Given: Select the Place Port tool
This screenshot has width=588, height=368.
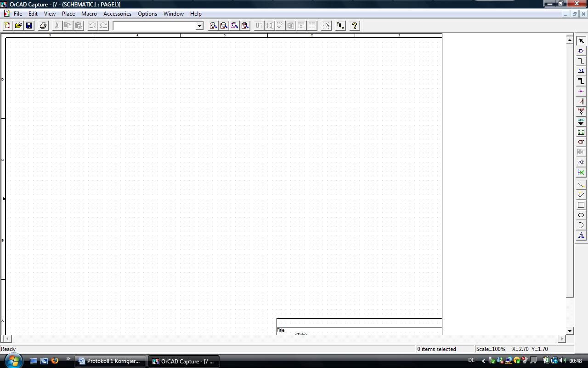Looking at the screenshot, I should (581, 142).
